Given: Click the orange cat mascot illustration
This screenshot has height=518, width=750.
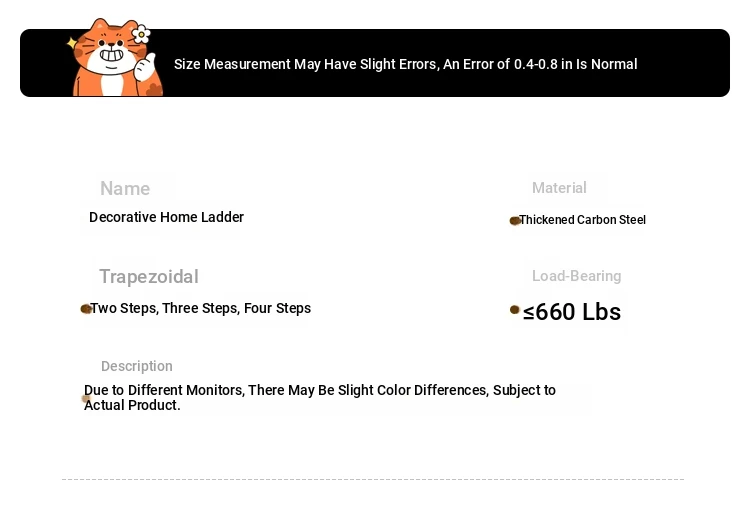Looking at the screenshot, I should point(116,57).
